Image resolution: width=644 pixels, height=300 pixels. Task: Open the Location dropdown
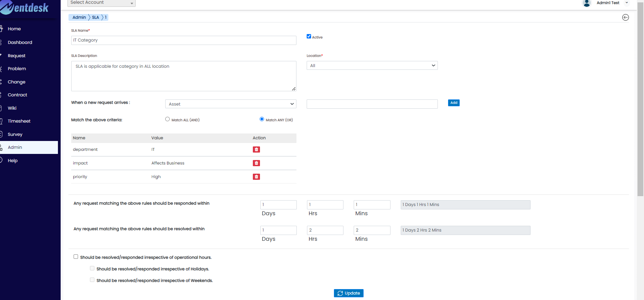click(x=372, y=65)
